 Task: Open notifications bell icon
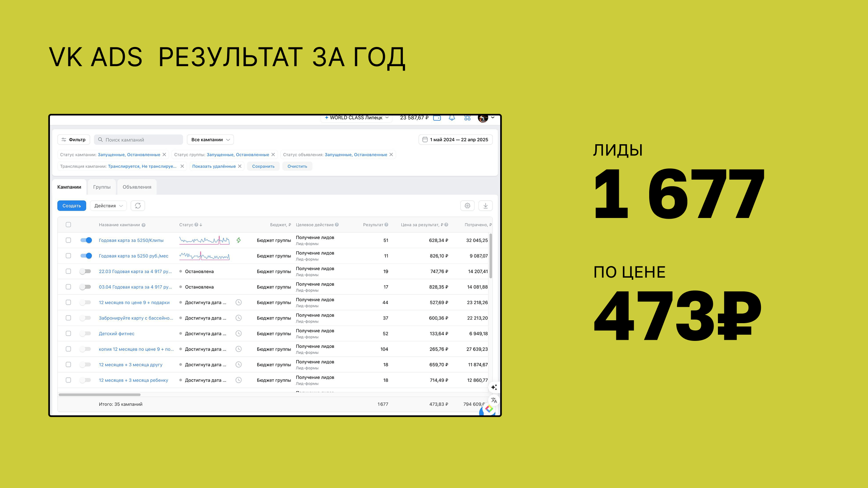[452, 118]
